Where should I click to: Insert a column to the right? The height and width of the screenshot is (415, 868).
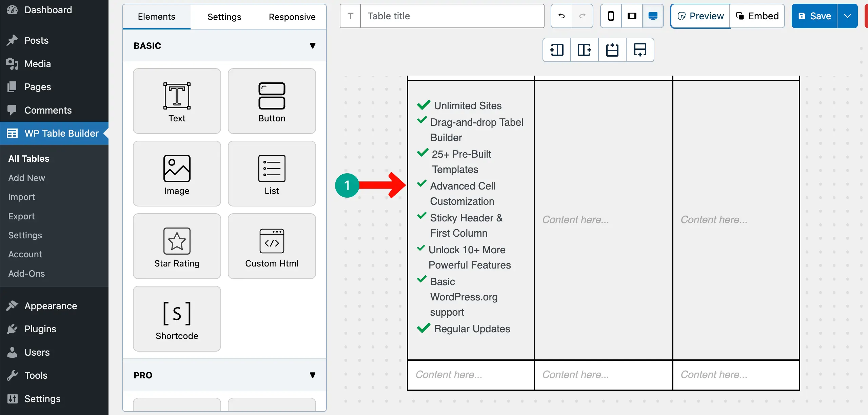(x=584, y=50)
